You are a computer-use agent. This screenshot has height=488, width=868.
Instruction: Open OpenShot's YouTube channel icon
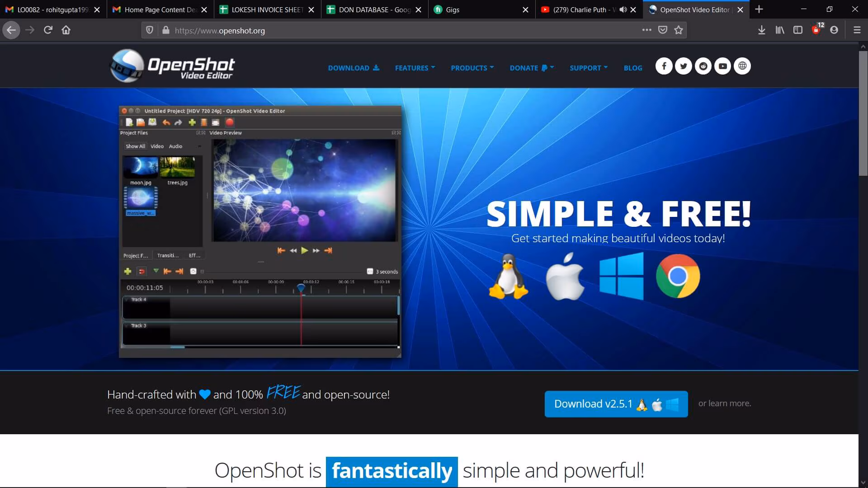[722, 66]
